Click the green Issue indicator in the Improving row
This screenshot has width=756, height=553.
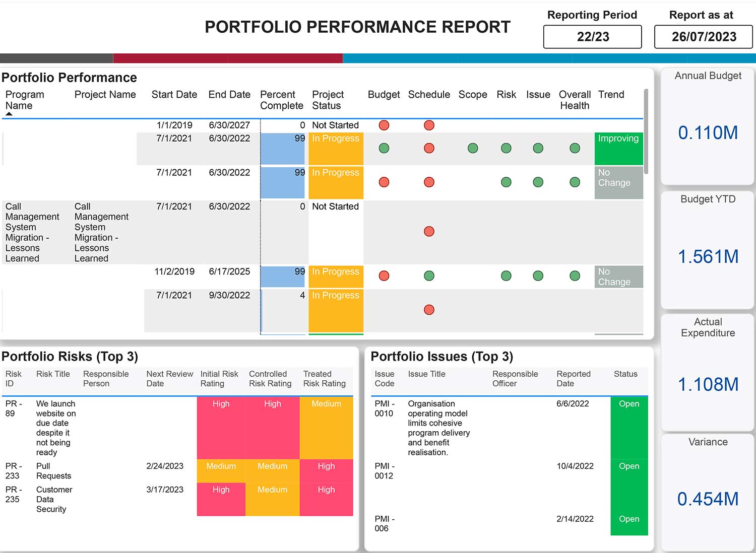click(x=538, y=148)
